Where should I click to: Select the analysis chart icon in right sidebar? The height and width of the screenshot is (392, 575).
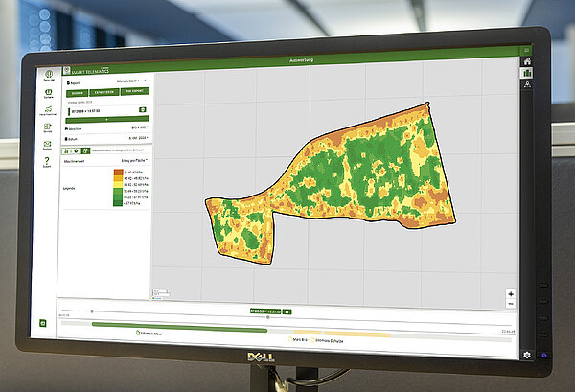(526, 74)
